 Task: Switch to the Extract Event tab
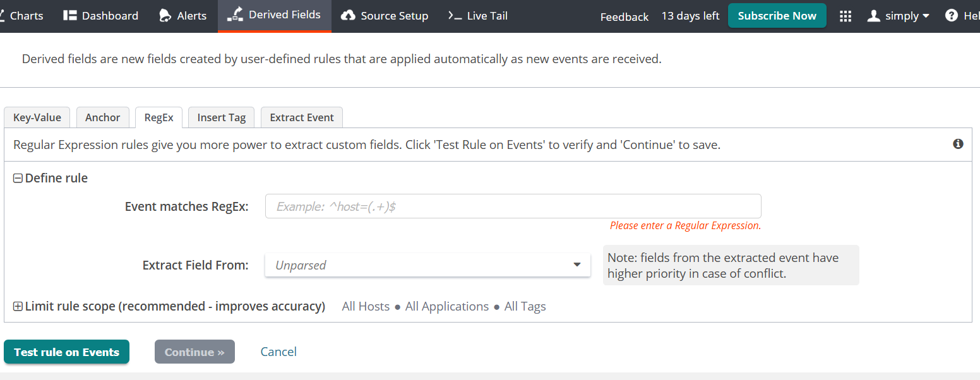[302, 117]
